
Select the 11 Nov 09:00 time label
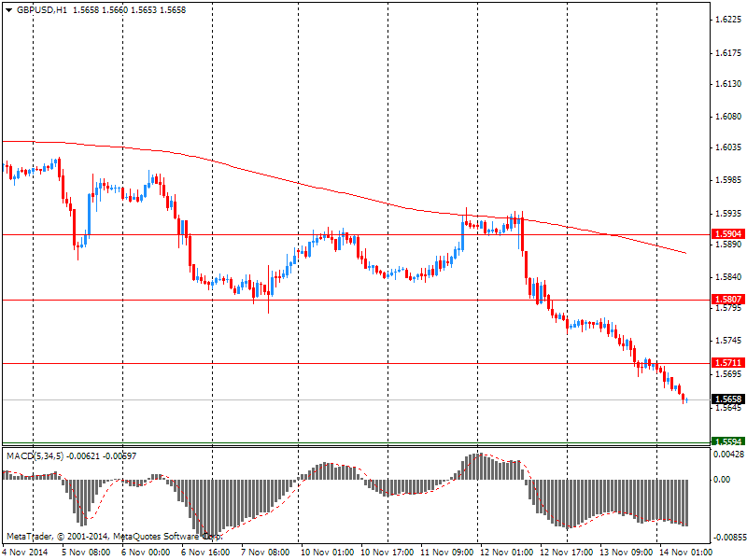(447, 552)
